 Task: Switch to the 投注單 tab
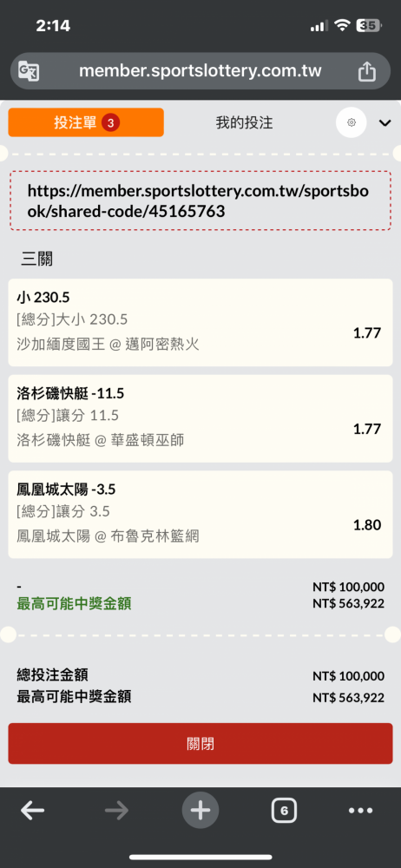(x=86, y=122)
